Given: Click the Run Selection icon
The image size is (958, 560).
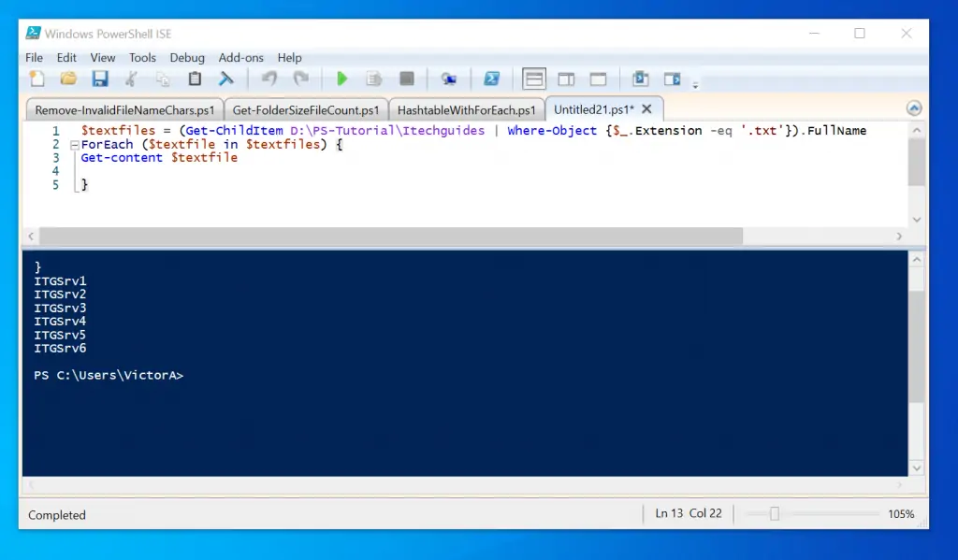Looking at the screenshot, I should point(374,79).
